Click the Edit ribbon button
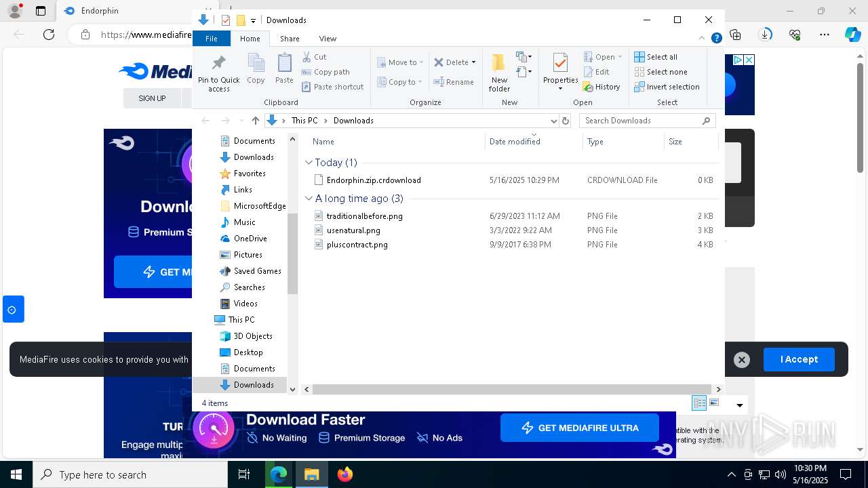Screen dimensions: 868x488 click(x=596, y=72)
